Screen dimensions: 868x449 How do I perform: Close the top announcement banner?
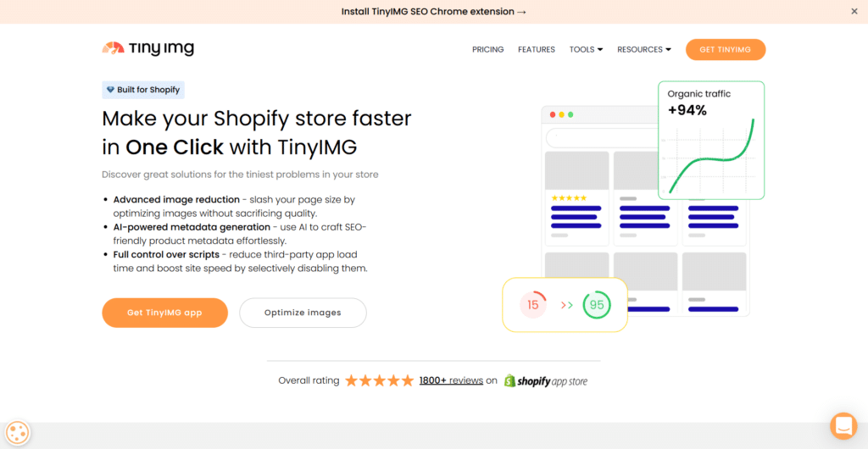point(854,11)
